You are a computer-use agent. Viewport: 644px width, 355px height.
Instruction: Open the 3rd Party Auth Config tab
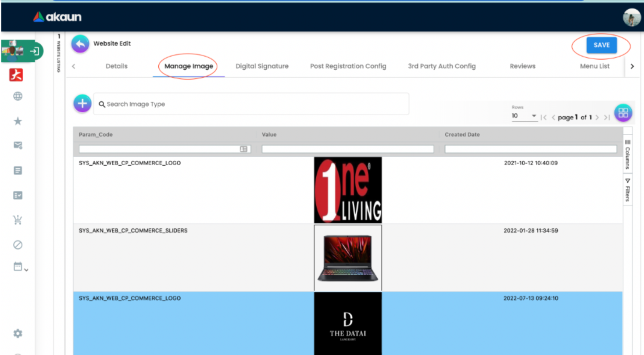[x=442, y=66]
